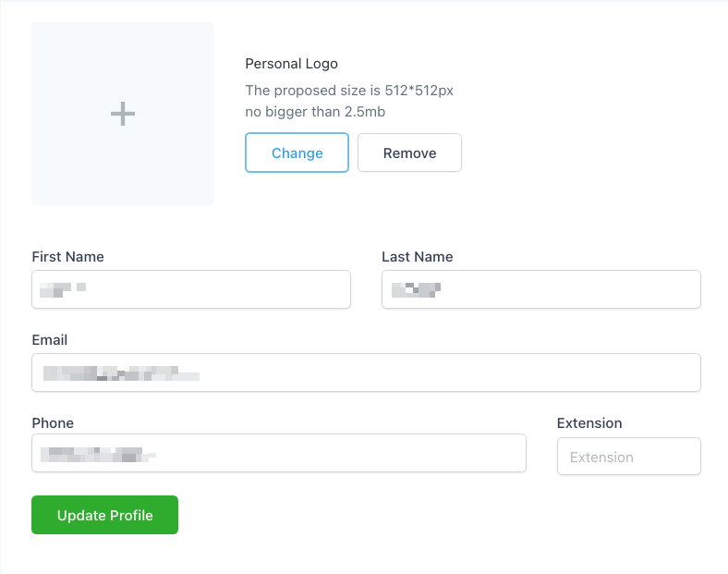Image resolution: width=728 pixels, height=574 pixels.
Task: Click the blurred email address text
Action: tap(120, 373)
